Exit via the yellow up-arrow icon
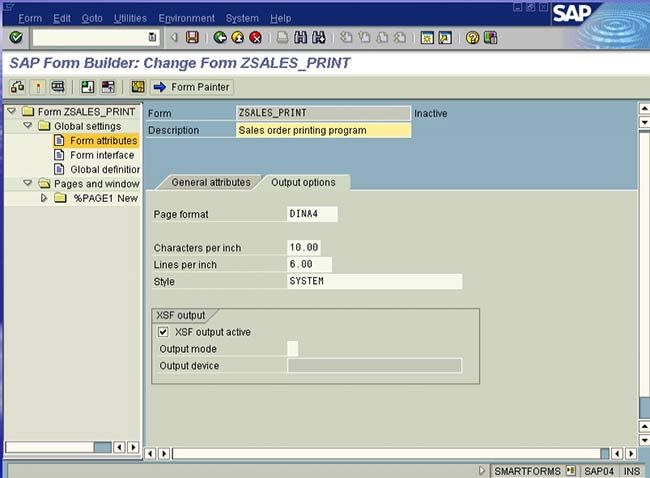 pos(238,38)
